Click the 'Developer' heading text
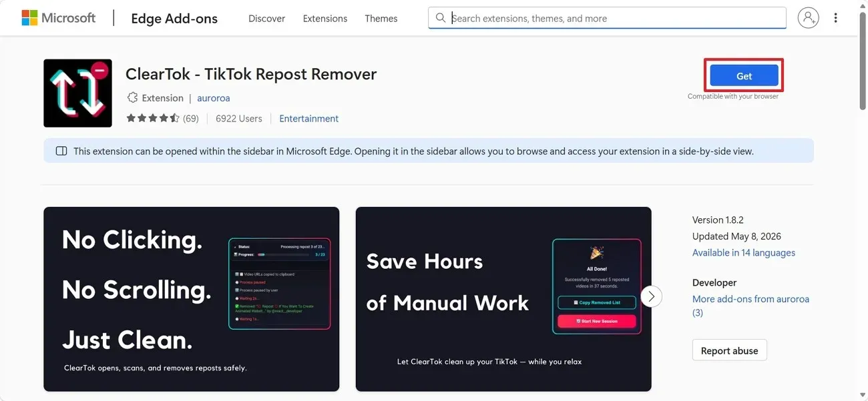 coord(714,282)
